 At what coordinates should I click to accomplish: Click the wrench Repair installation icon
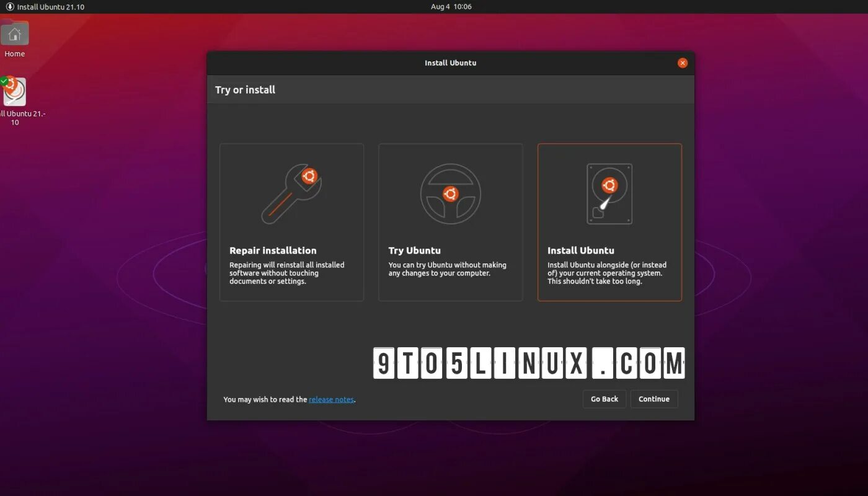(x=291, y=194)
